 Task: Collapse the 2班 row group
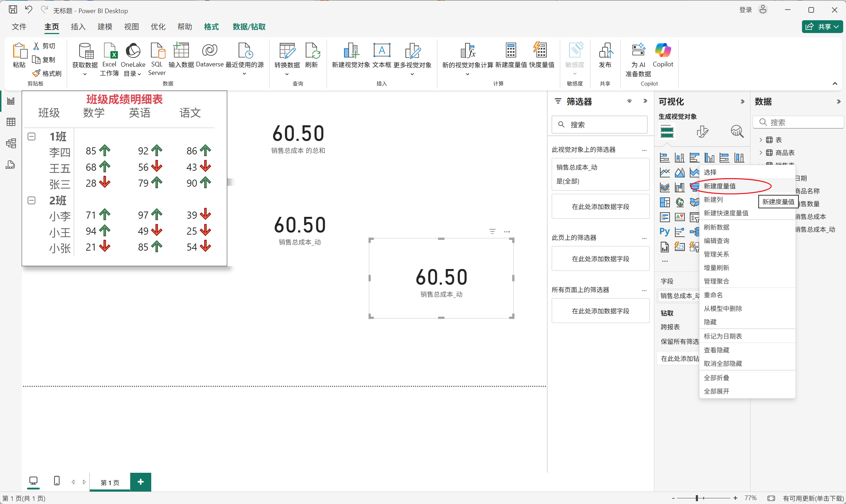click(x=32, y=201)
